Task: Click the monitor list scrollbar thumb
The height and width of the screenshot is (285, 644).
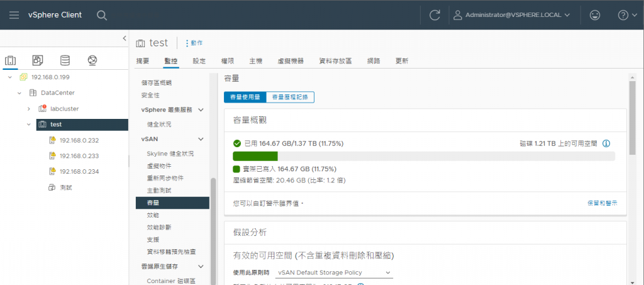Action: [213, 231]
